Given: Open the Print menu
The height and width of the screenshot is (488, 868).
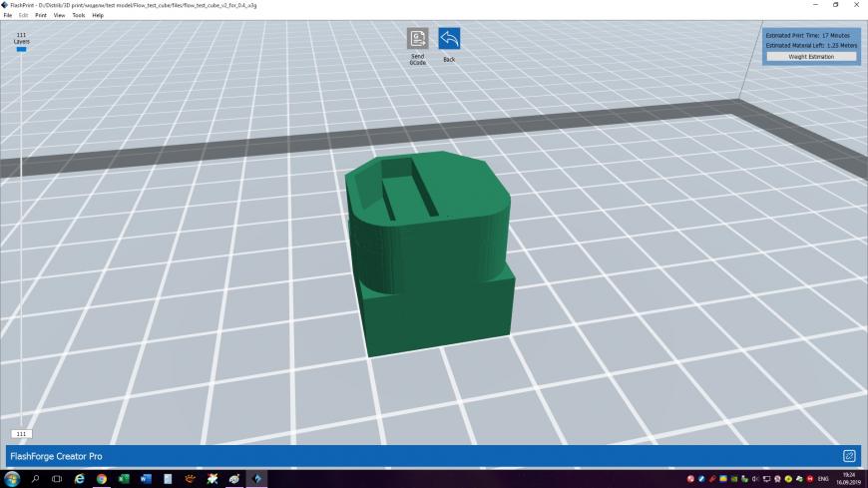Looking at the screenshot, I should click(x=41, y=16).
